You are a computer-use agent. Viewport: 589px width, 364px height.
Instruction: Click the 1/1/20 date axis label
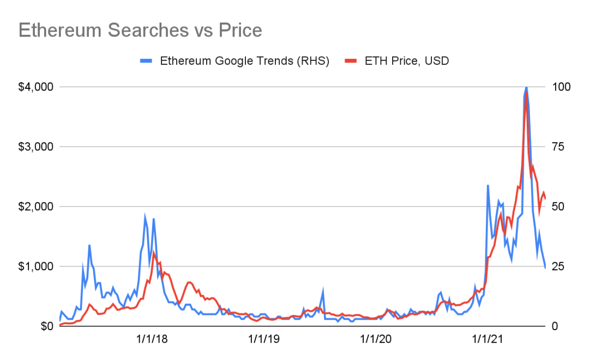point(376,339)
